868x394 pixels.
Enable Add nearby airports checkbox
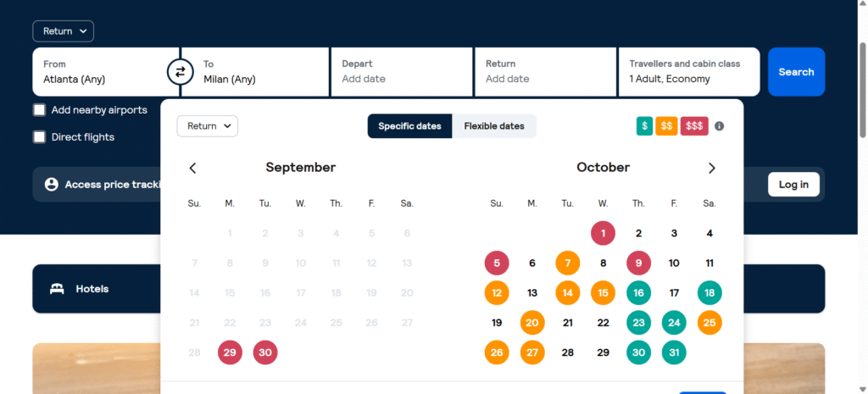click(39, 110)
